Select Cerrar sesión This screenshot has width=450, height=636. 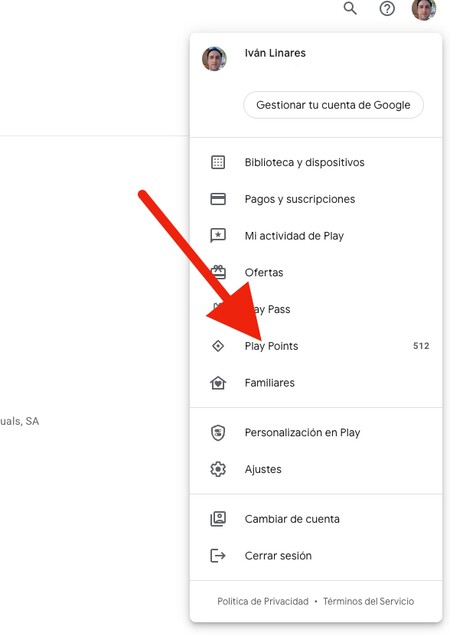point(316,556)
